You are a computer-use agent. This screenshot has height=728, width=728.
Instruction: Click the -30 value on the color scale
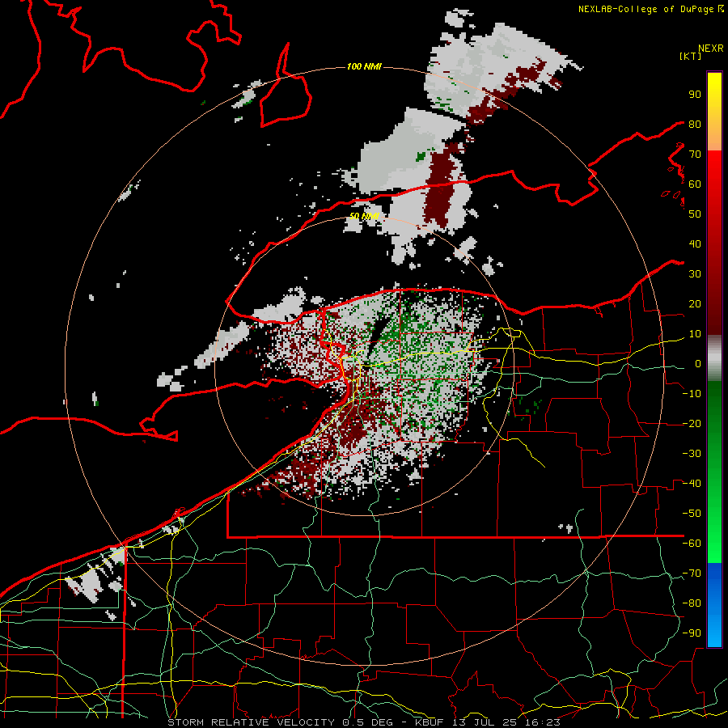pyautogui.click(x=692, y=453)
